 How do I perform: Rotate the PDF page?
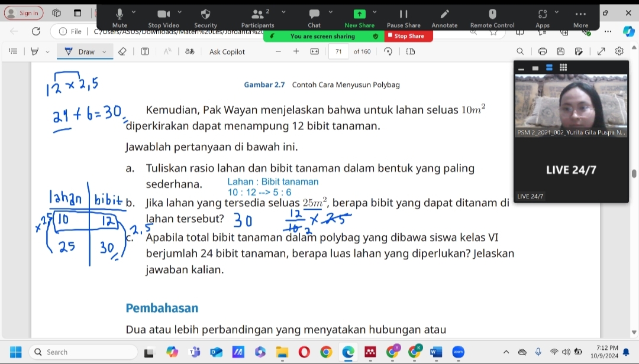pos(388,51)
